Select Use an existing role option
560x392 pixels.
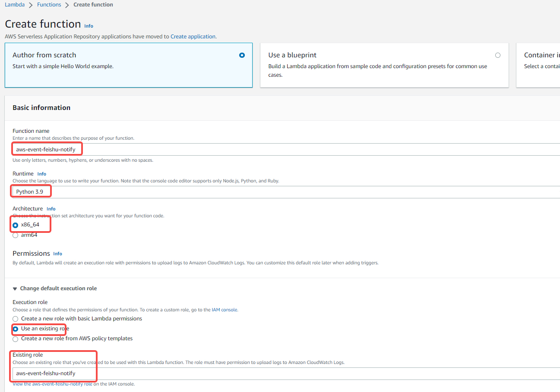pos(16,329)
